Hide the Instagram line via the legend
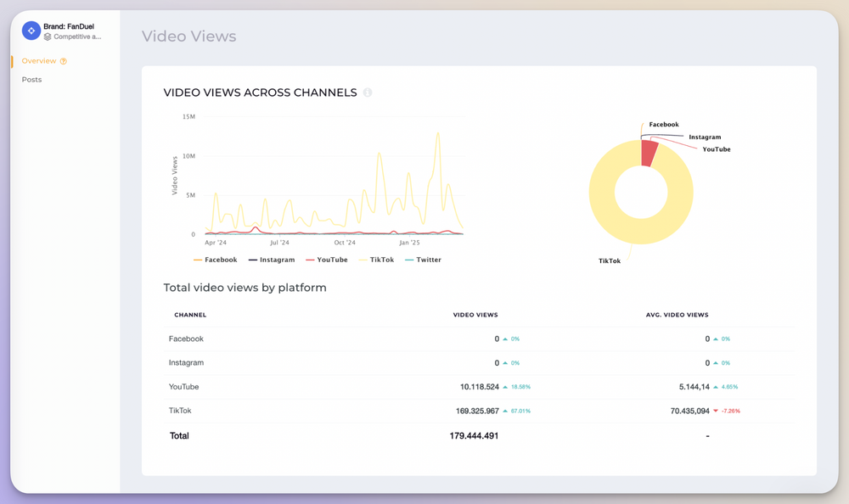Screen dimensions: 849x504 [x=276, y=260]
